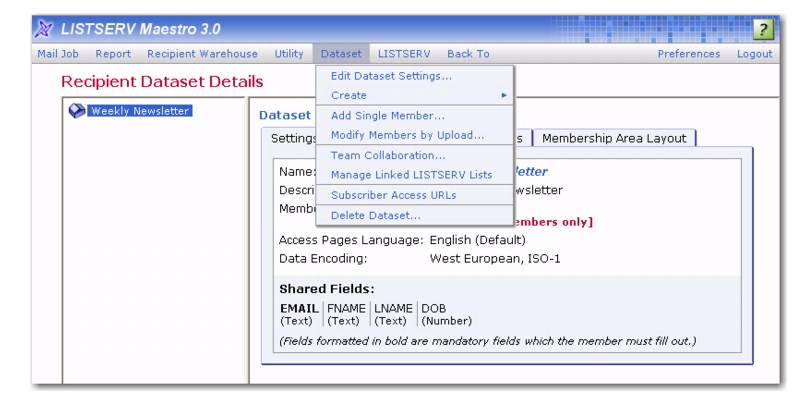Viewport: 808px width, 409px height.
Task: Open the Report menu
Action: 113,54
